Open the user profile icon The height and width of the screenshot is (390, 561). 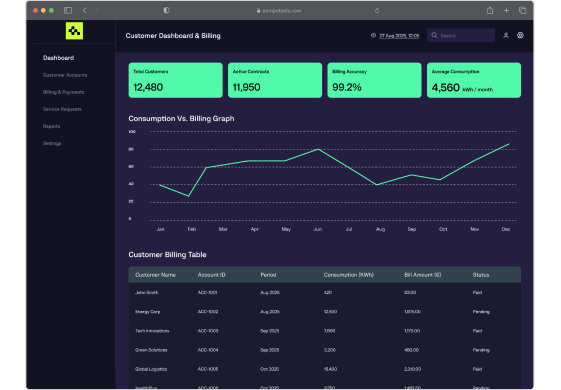tap(506, 35)
